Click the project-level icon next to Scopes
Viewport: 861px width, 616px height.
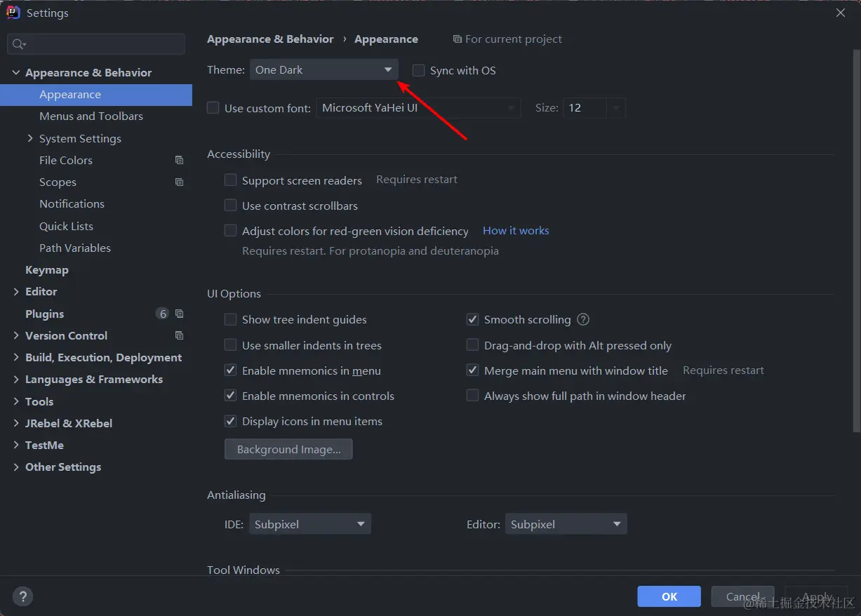179,182
